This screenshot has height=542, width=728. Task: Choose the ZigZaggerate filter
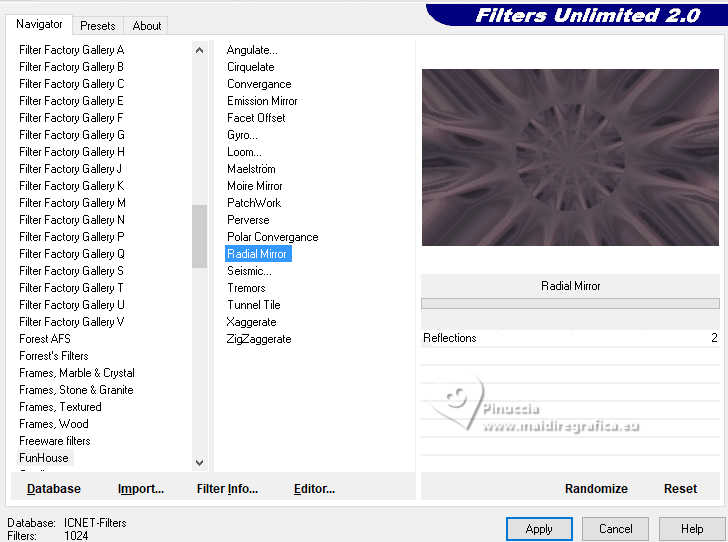pyautogui.click(x=259, y=339)
